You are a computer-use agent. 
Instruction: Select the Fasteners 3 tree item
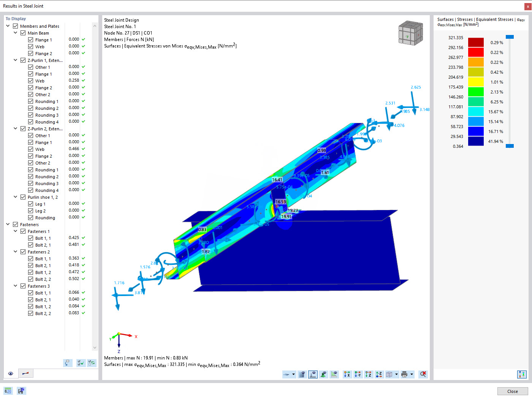click(x=39, y=286)
